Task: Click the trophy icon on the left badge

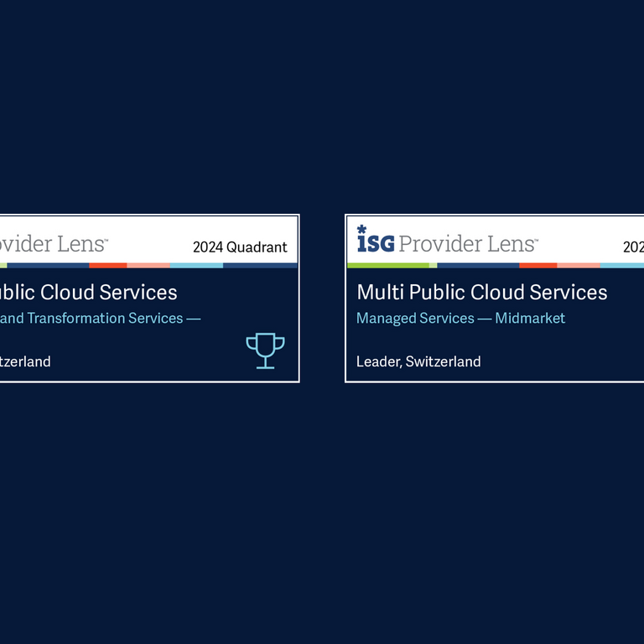Action: (265, 351)
